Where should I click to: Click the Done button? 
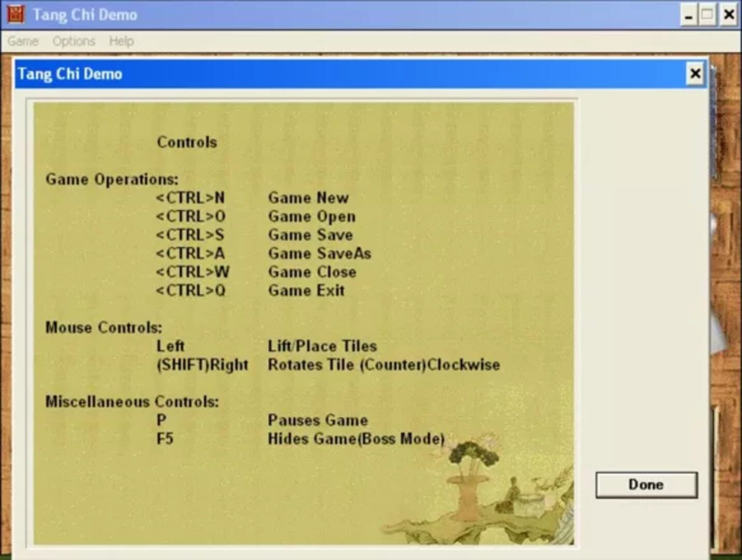pyautogui.click(x=646, y=484)
